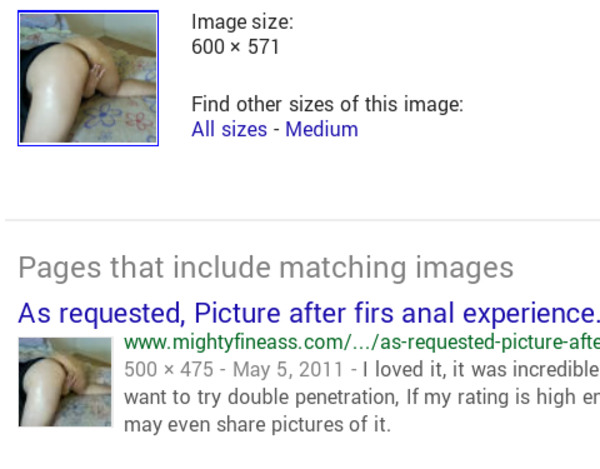Open the "All sizes" link
This screenshot has width=600, height=469.
coord(229,129)
